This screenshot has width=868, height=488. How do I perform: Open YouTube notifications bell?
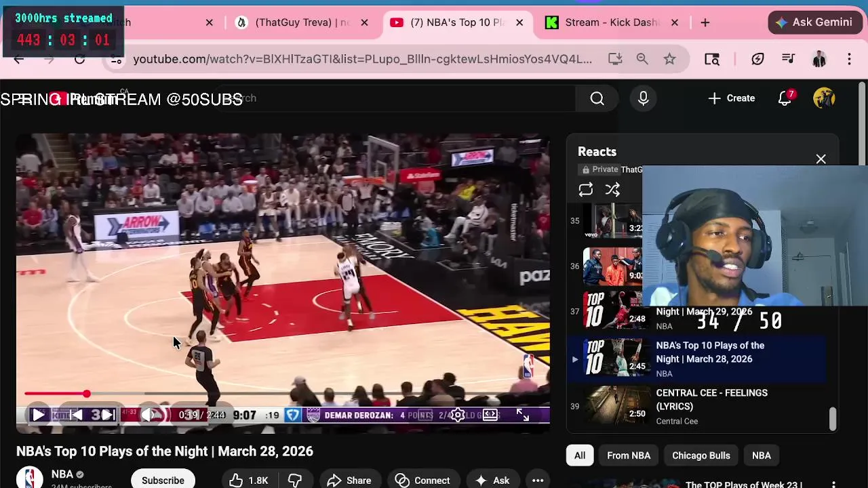point(785,98)
